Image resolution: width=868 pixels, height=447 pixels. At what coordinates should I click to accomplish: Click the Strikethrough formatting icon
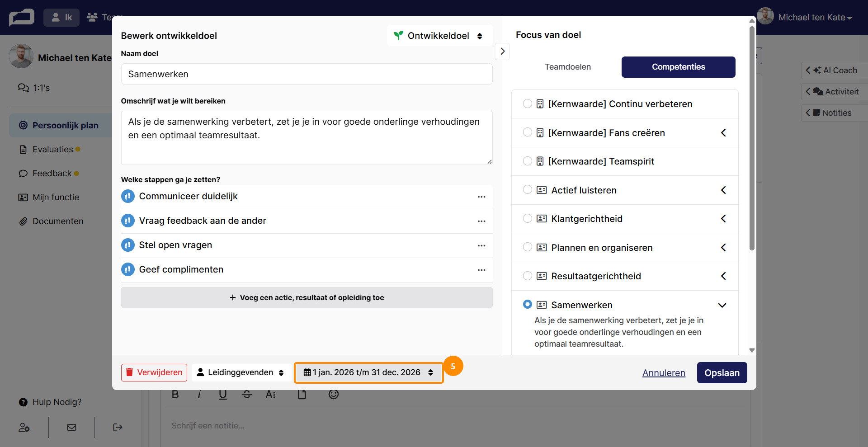tap(247, 395)
